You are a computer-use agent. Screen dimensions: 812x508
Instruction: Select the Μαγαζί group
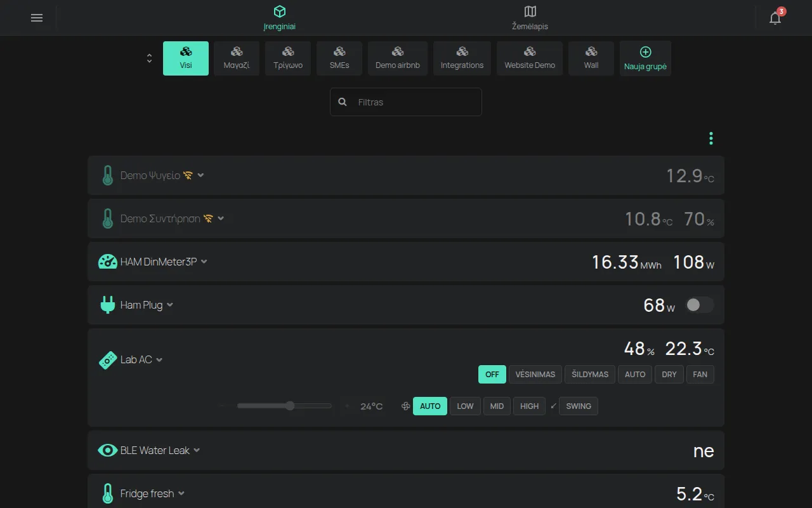[237, 58]
